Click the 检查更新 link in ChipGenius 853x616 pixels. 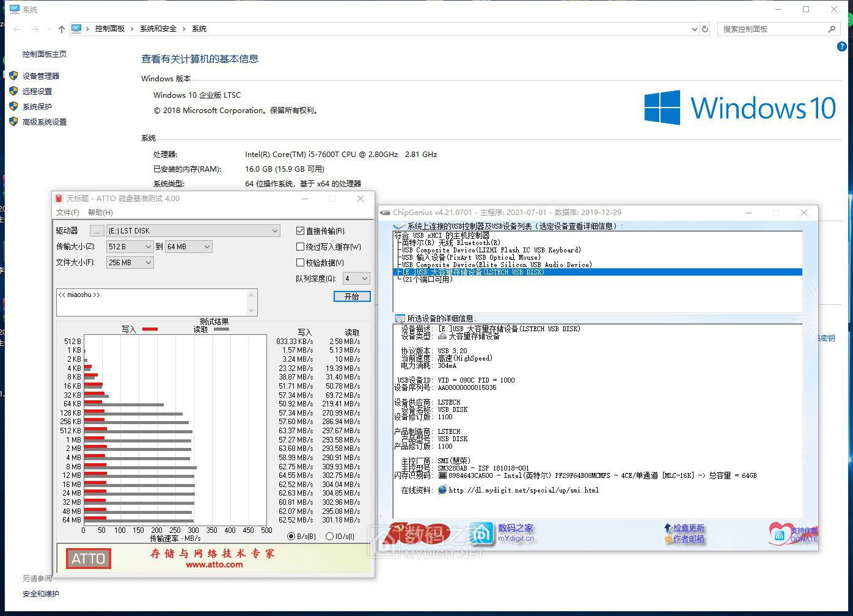[x=689, y=527]
